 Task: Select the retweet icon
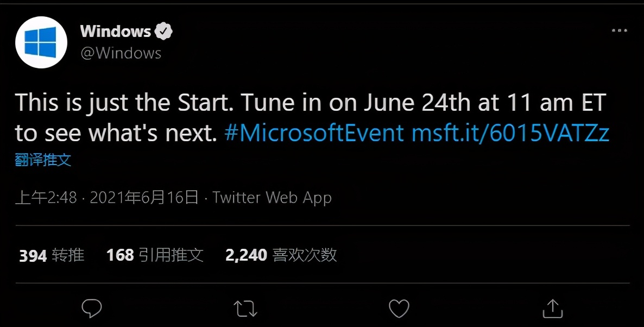tap(245, 308)
